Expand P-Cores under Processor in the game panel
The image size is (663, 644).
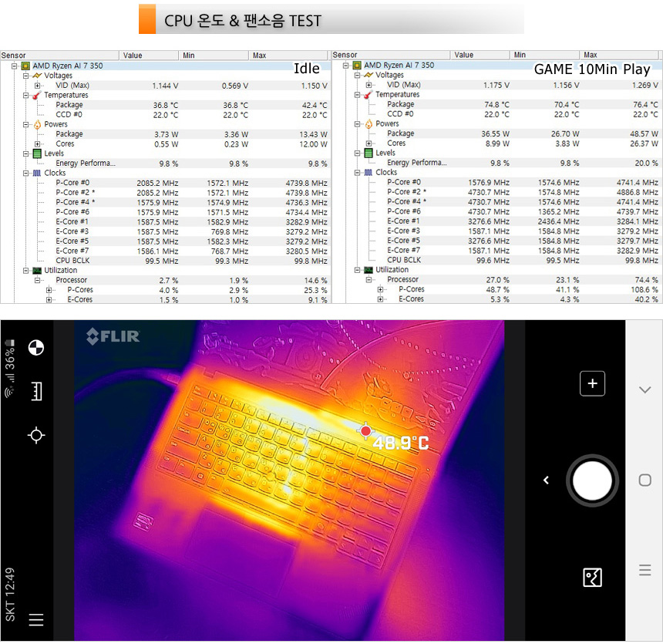[x=380, y=289]
